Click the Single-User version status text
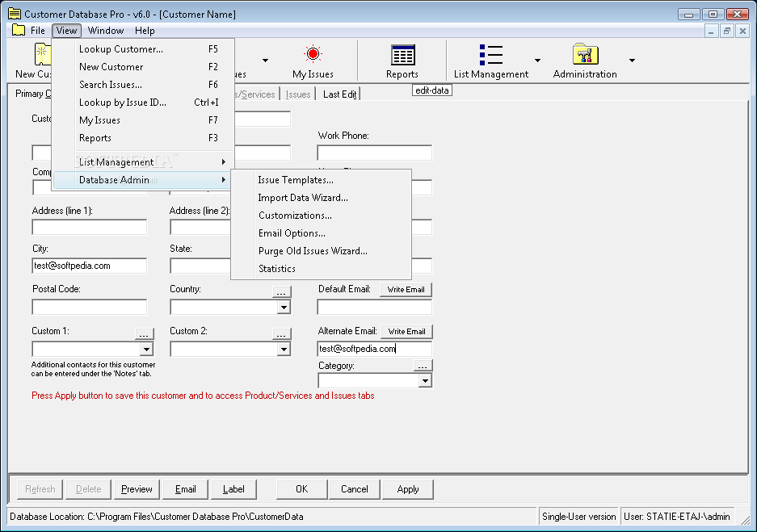This screenshot has width=757, height=532. tap(578, 517)
